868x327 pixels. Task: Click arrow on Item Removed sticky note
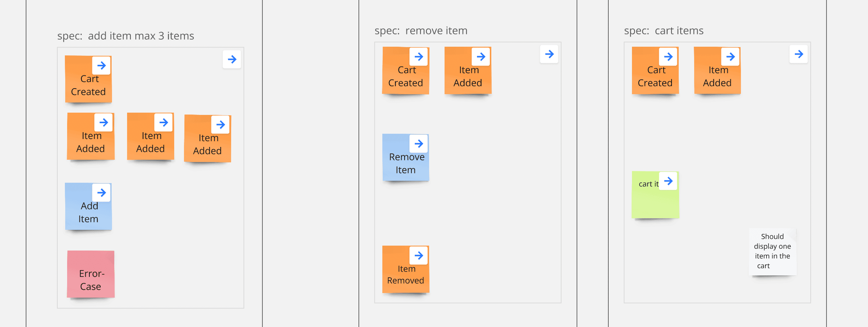click(x=419, y=256)
